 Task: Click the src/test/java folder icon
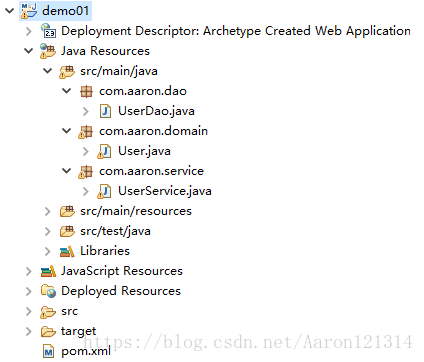tap(67, 231)
